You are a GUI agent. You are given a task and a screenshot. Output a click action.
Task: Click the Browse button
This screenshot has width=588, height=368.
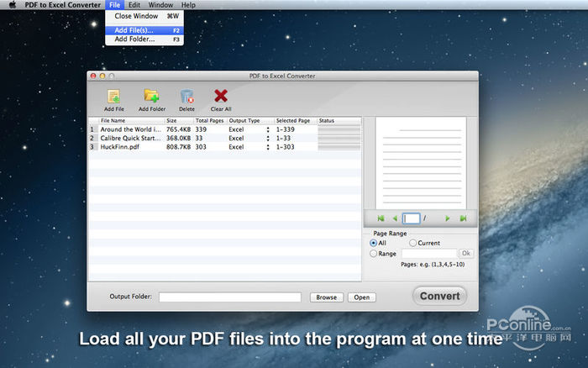click(x=326, y=297)
